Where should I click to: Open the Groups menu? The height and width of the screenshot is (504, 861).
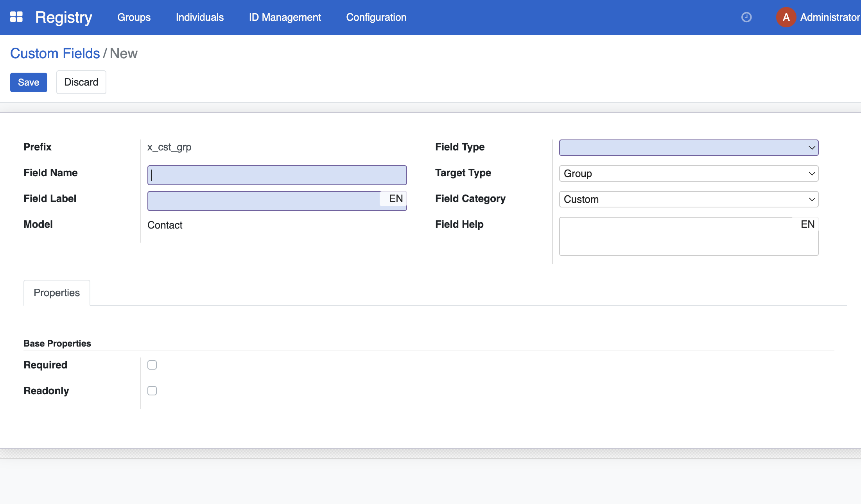(134, 17)
